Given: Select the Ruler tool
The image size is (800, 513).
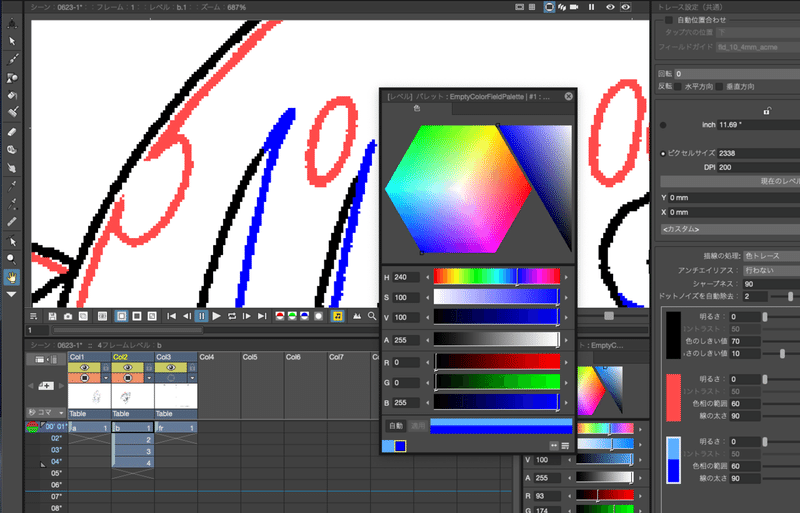Looking at the screenshot, I should click(x=12, y=222).
